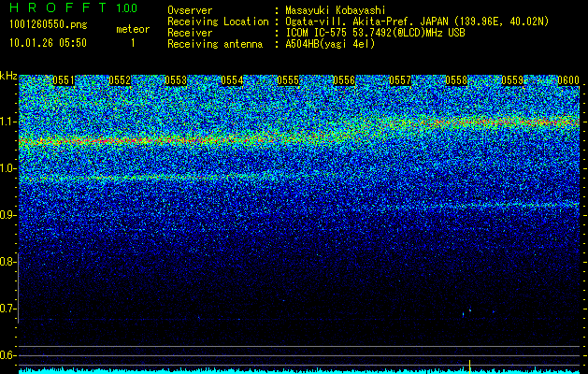Click the 0557 time marker
Viewport: 588px width, 374px height.
click(400, 80)
